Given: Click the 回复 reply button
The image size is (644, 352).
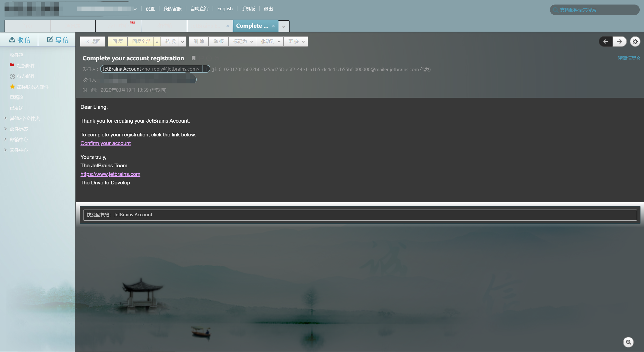Looking at the screenshot, I should point(118,41).
